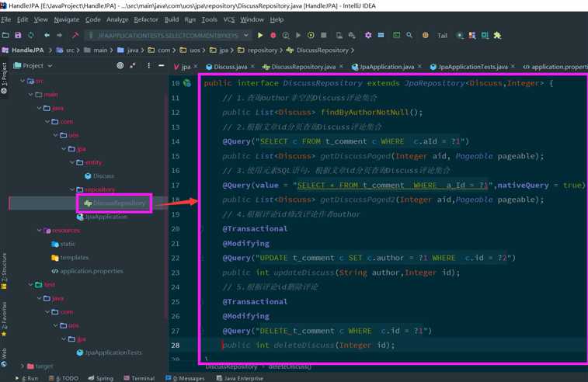
Task: Click the Search magnifier toolbar icon
Action: [409, 35]
